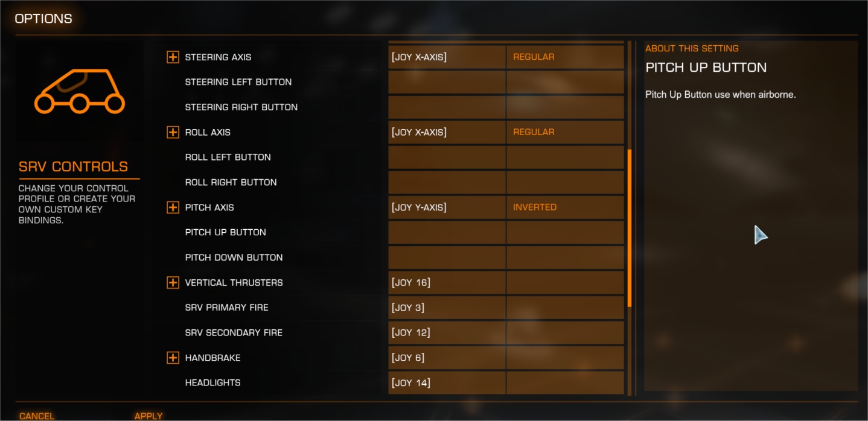Click the SRV vehicle icon
Viewport: 868px width, 421px height.
pyautogui.click(x=79, y=91)
